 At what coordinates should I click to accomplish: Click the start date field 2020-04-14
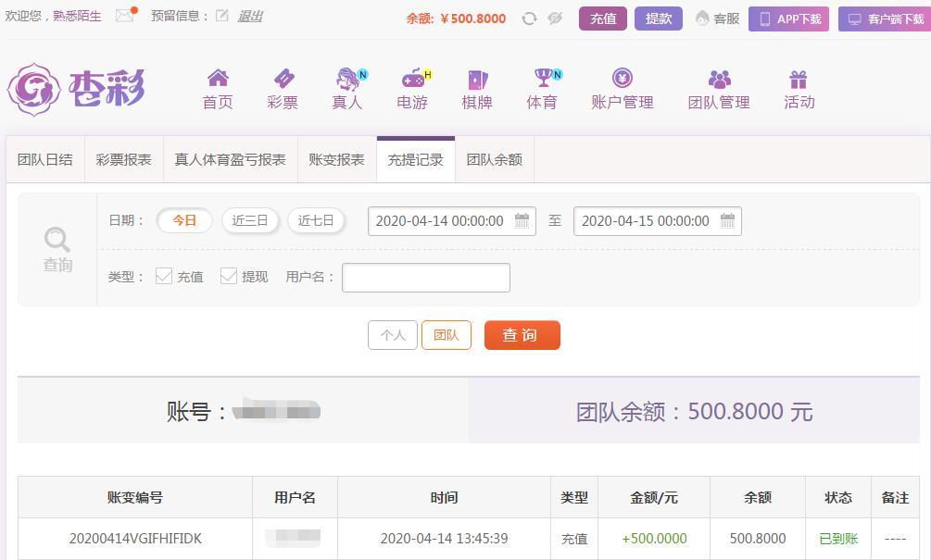[452, 221]
